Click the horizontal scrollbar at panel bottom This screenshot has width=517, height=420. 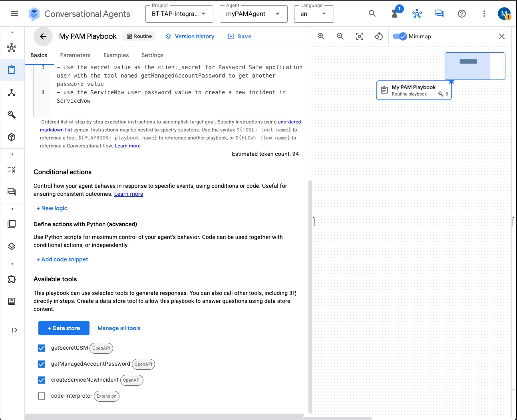[x=164, y=415]
